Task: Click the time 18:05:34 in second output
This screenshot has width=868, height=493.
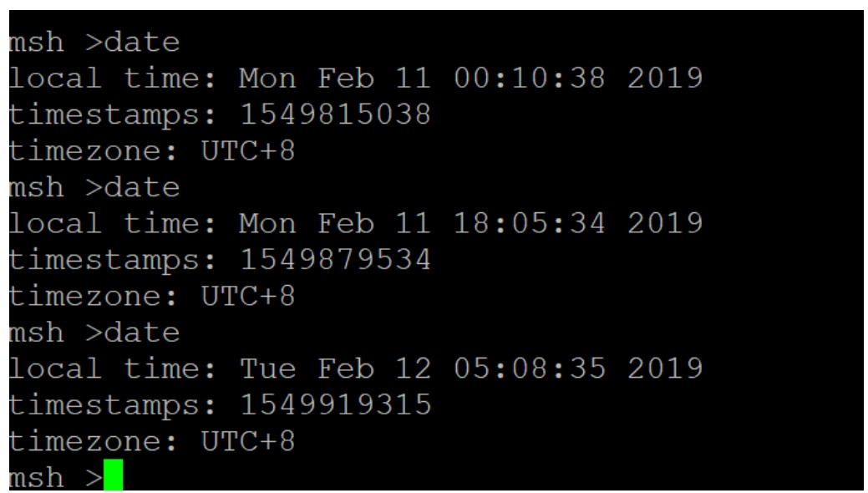Action: pos(530,224)
